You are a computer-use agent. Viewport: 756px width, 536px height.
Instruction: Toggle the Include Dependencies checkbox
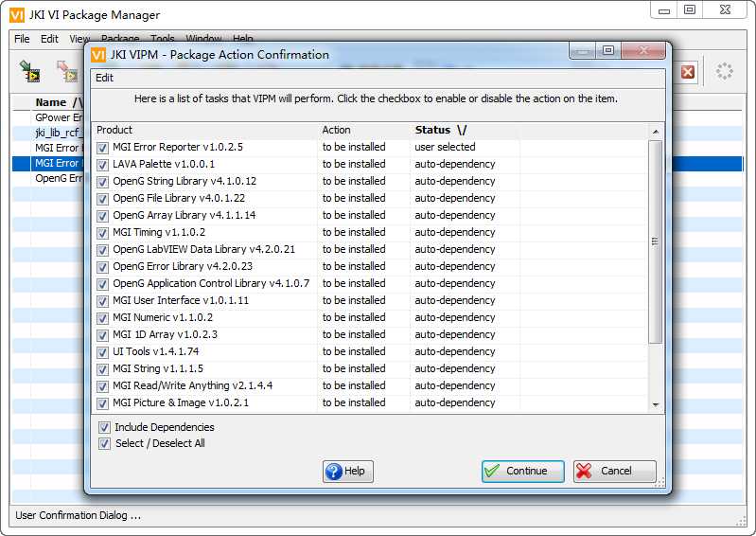point(104,427)
